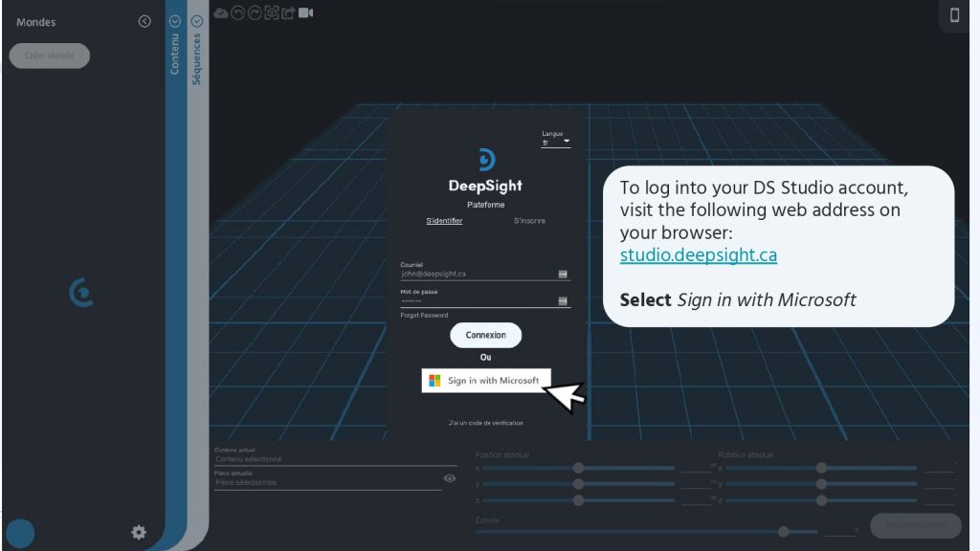Click the Échelle slider handle

[x=783, y=532]
